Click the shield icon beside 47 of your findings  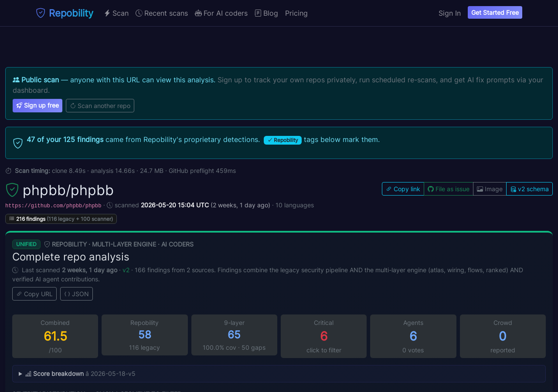(18, 143)
